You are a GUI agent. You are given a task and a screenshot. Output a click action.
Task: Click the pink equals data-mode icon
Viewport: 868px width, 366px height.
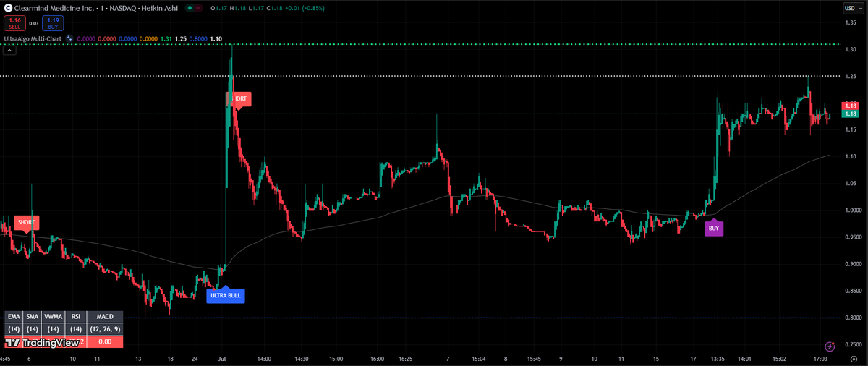point(198,8)
